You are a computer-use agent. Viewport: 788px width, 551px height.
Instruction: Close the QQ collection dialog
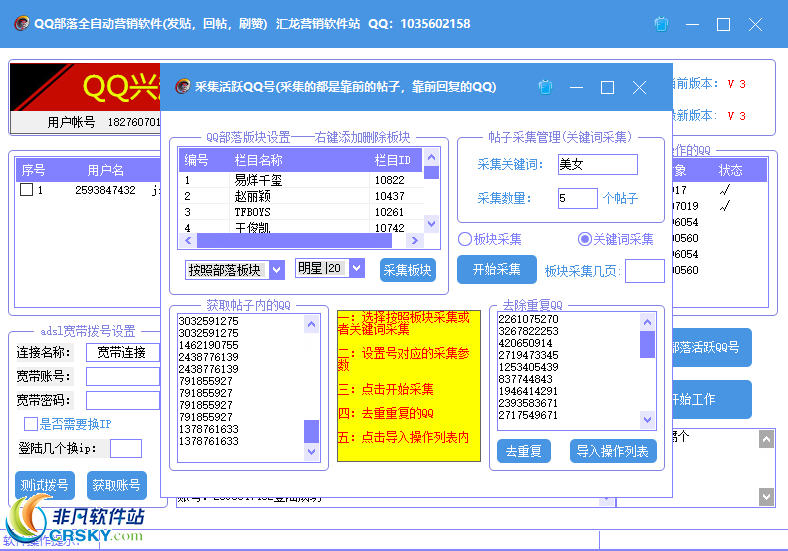coord(639,87)
